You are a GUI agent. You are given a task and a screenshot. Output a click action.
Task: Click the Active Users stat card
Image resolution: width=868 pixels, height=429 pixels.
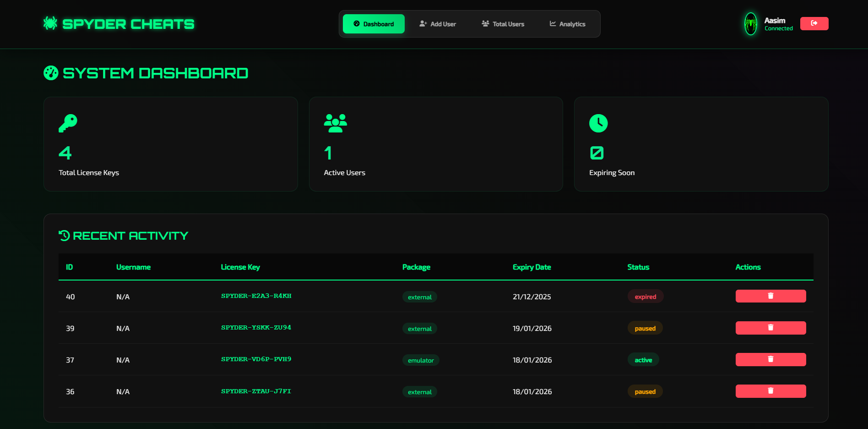[x=436, y=144]
